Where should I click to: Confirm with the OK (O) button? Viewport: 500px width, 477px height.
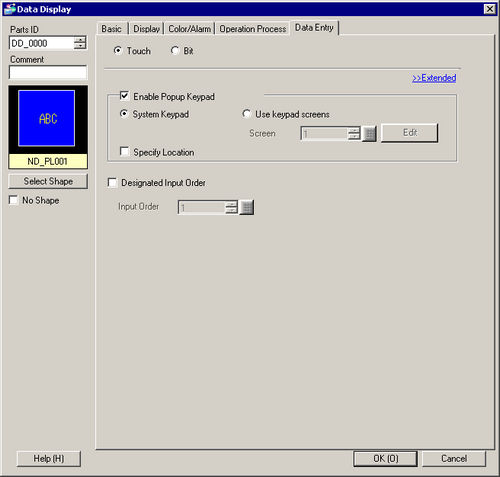pyautogui.click(x=385, y=459)
